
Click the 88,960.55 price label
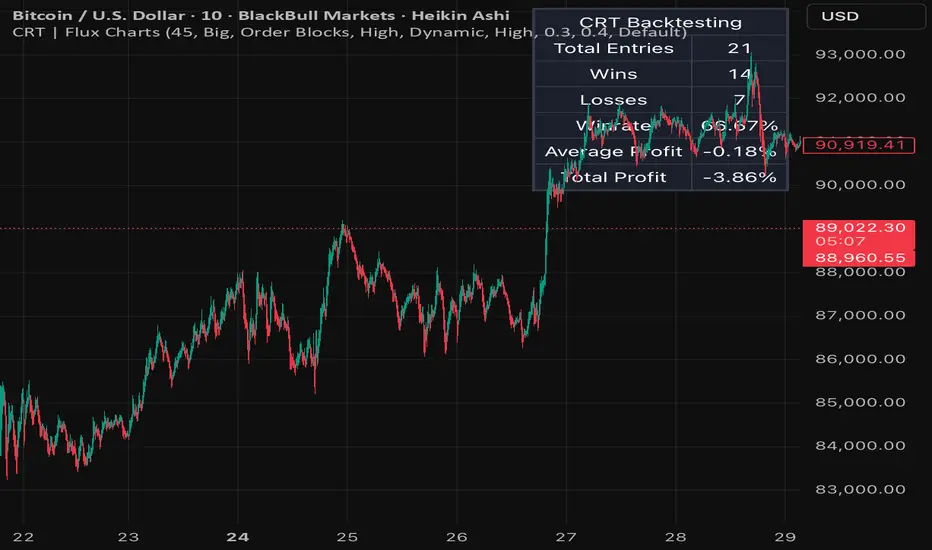pyautogui.click(x=859, y=258)
